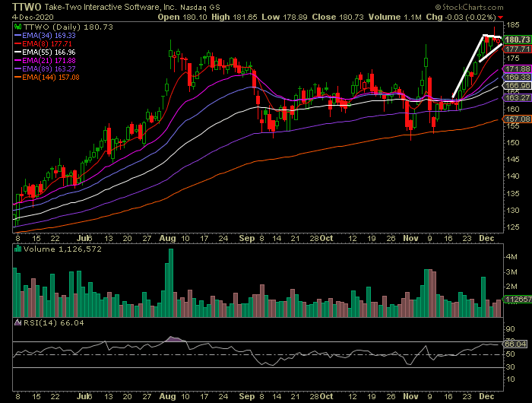Screen dimensions: 532x403
Task: Click the candlestick icon beside TTWO (Daily)
Action: pos(18,27)
